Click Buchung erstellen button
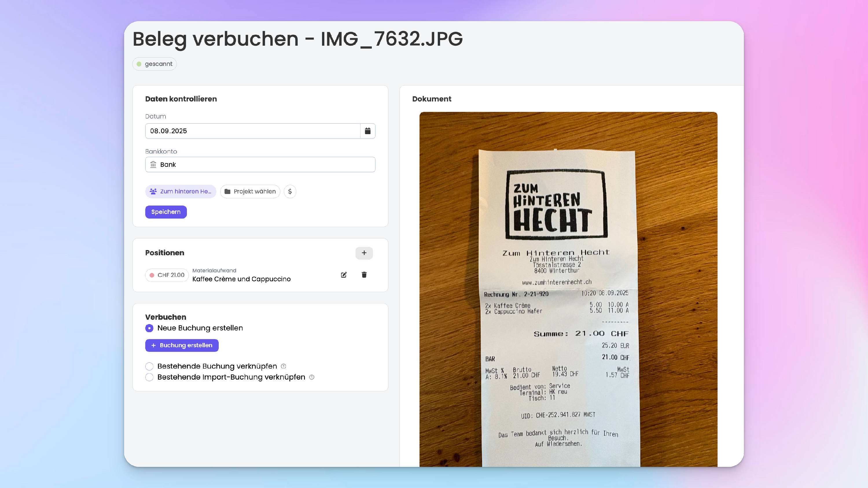This screenshot has height=488, width=868. click(x=182, y=345)
